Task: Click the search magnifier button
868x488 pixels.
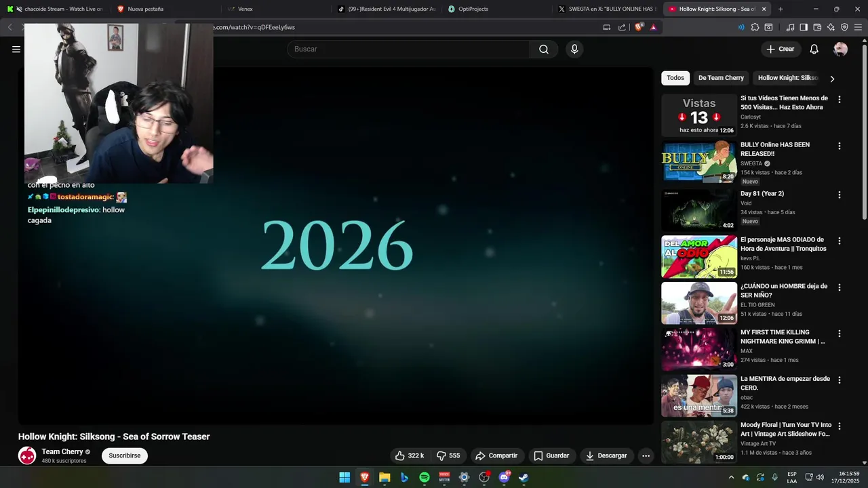Action: (544, 49)
